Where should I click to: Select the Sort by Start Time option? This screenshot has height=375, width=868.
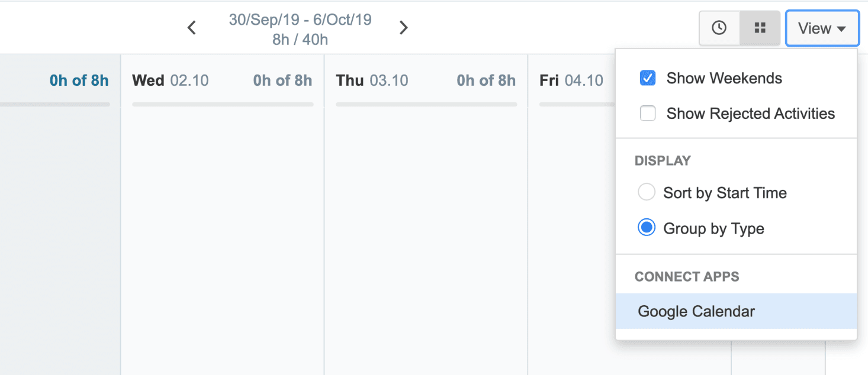pyautogui.click(x=647, y=193)
